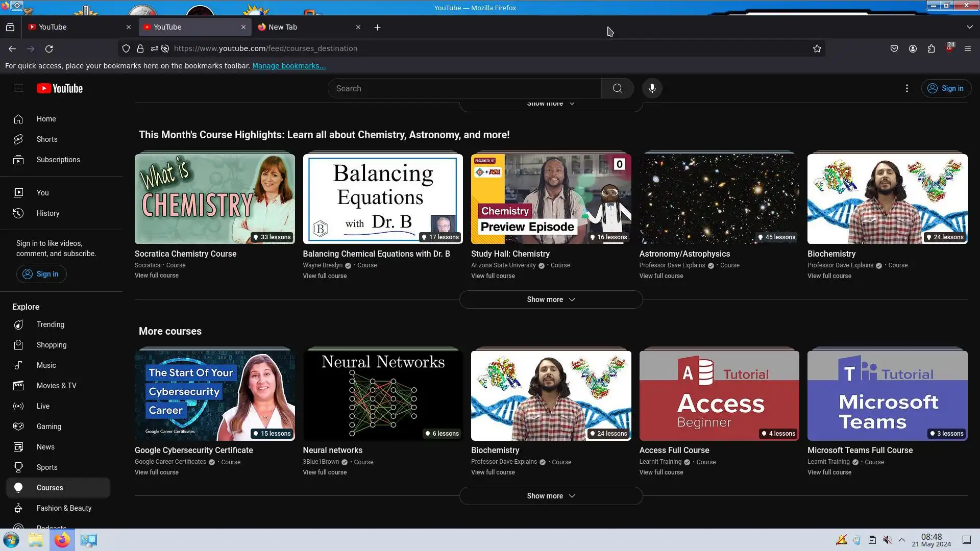This screenshot has height=551, width=980.
Task: Click Sign in button in header
Action: coord(946,88)
